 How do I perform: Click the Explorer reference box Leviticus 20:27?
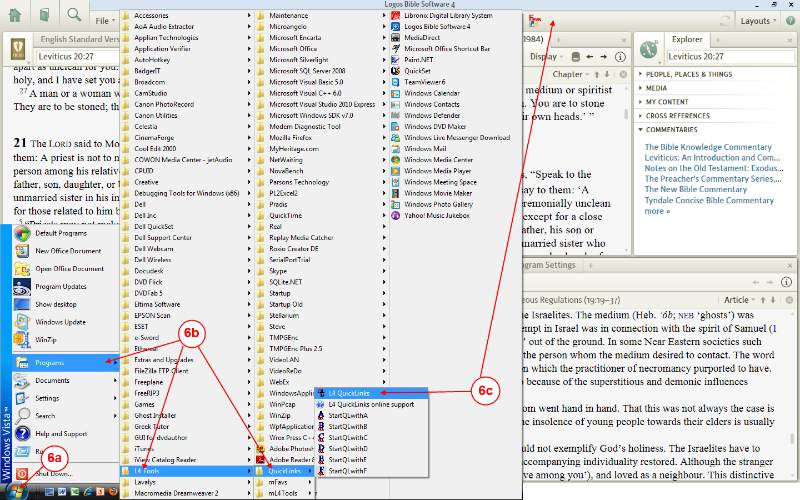(731, 57)
